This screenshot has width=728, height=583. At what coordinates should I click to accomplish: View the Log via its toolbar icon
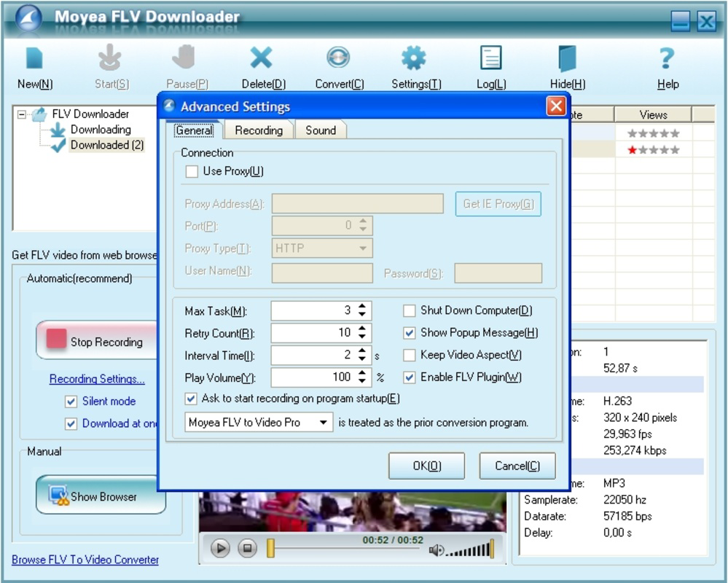(x=490, y=58)
